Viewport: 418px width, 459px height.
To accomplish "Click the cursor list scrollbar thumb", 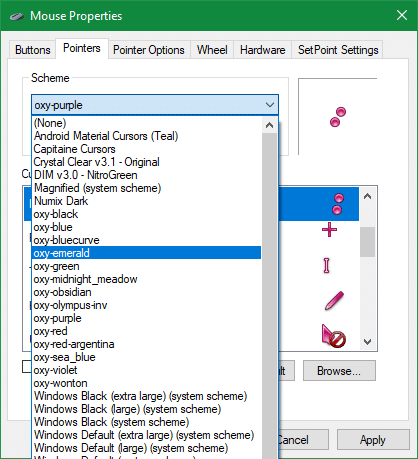I will 368,242.
